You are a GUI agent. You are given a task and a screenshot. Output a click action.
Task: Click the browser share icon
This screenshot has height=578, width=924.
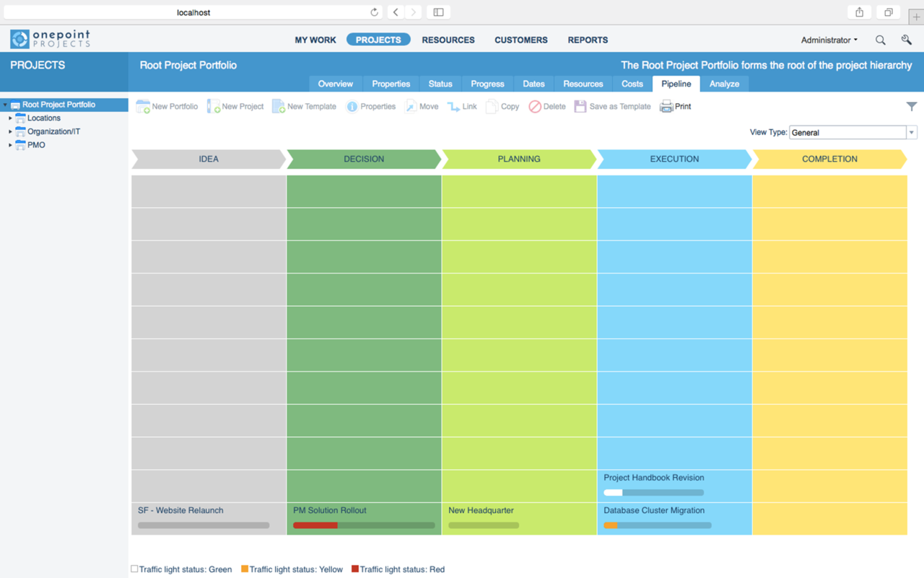tap(859, 12)
